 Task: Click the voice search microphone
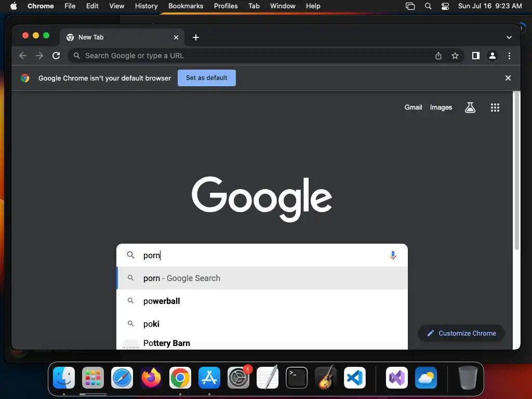[393, 255]
